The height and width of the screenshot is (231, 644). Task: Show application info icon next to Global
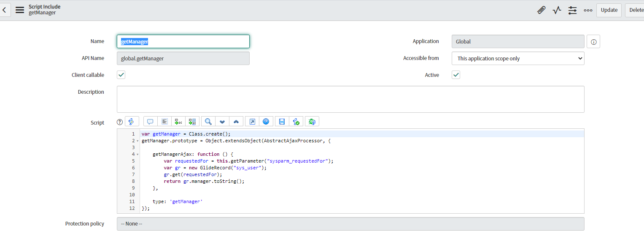point(593,41)
